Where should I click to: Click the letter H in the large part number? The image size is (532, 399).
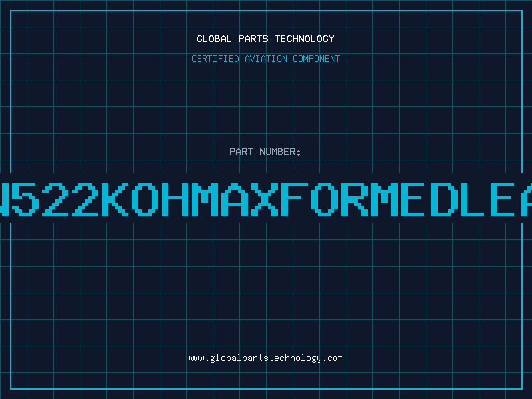pos(174,199)
